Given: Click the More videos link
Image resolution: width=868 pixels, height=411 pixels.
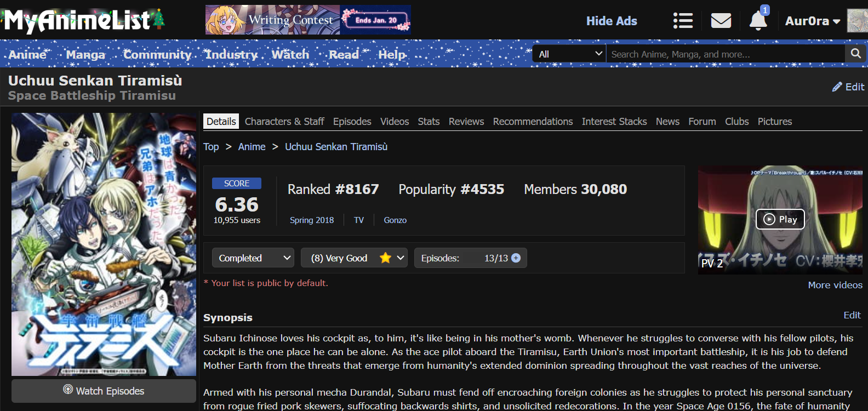Looking at the screenshot, I should (x=835, y=285).
